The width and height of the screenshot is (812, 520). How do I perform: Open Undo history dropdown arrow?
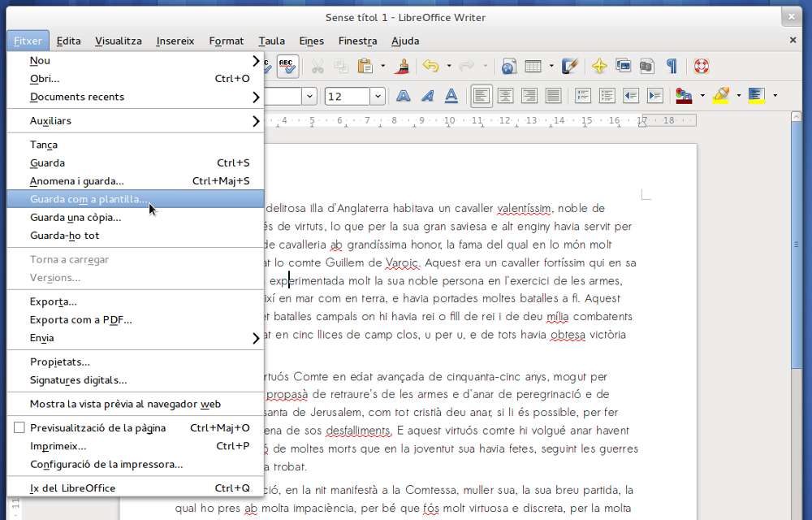(448, 67)
